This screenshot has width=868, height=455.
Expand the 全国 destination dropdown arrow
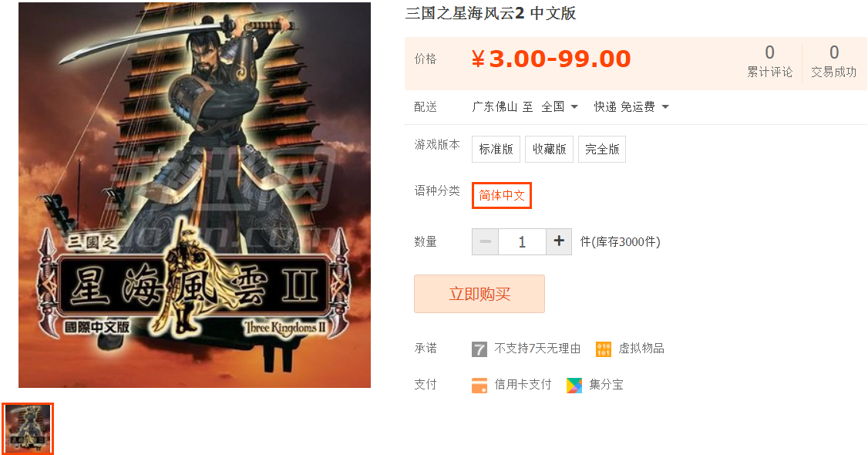coord(574,107)
